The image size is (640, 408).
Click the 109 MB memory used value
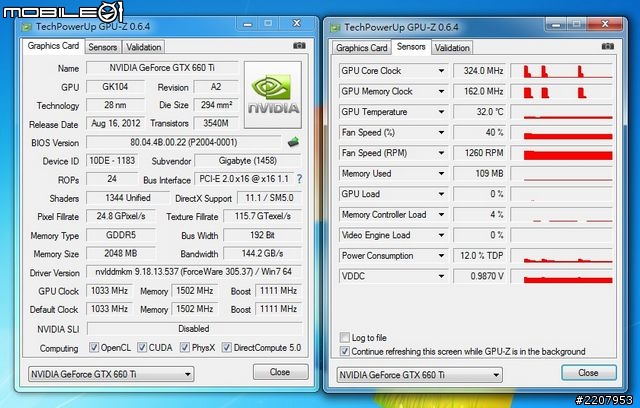(x=480, y=173)
